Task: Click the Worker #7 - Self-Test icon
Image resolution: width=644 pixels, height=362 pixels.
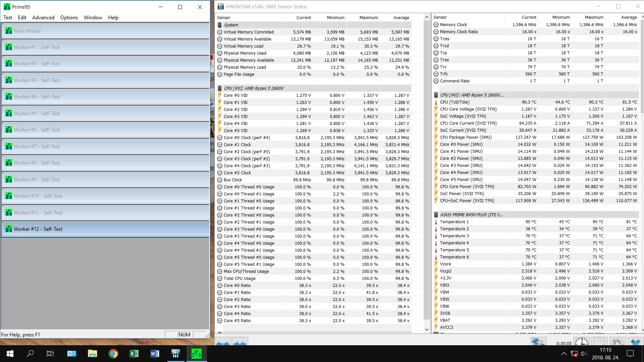Action: click(x=9, y=147)
